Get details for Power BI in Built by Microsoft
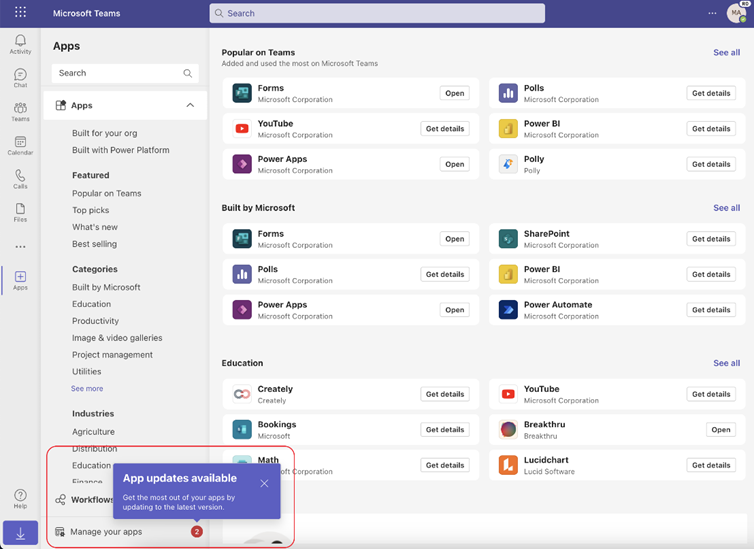This screenshot has width=754, height=549. [x=711, y=274]
